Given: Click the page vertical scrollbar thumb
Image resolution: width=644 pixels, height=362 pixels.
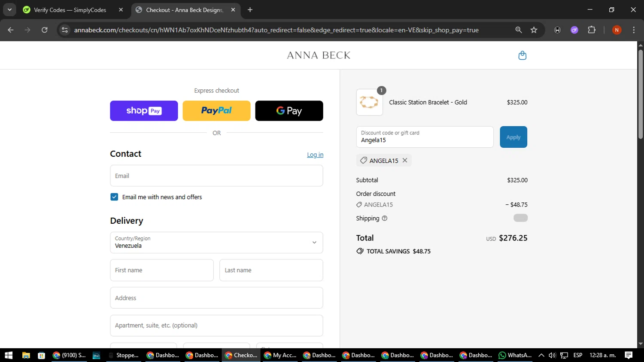Looking at the screenshot, I should click(641, 94).
